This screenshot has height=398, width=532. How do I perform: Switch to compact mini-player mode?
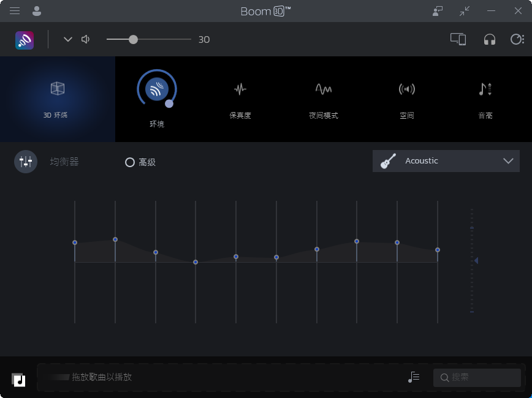pos(465,11)
